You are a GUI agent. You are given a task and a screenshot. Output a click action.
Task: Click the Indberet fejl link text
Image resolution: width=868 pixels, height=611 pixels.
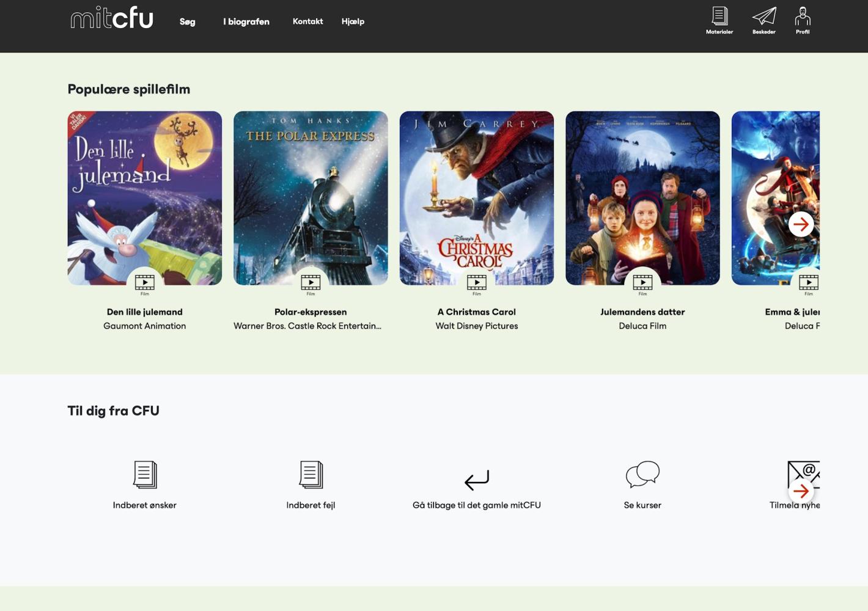[311, 505]
